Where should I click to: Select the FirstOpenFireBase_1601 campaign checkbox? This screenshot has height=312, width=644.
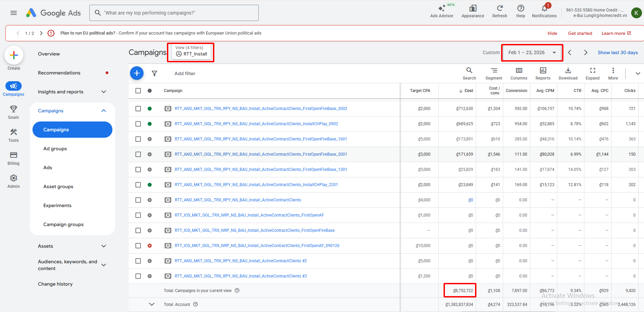[138, 139]
